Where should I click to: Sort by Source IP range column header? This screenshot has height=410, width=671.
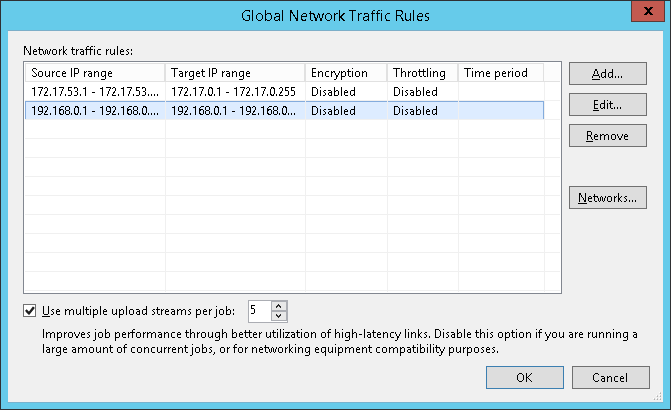[95, 73]
